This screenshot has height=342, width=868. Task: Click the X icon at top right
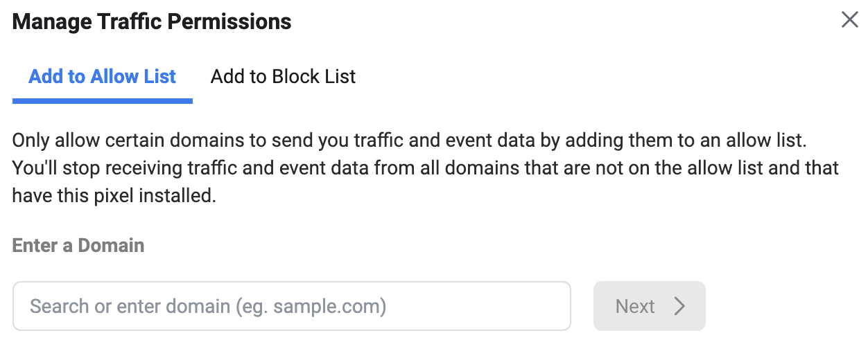point(849,20)
